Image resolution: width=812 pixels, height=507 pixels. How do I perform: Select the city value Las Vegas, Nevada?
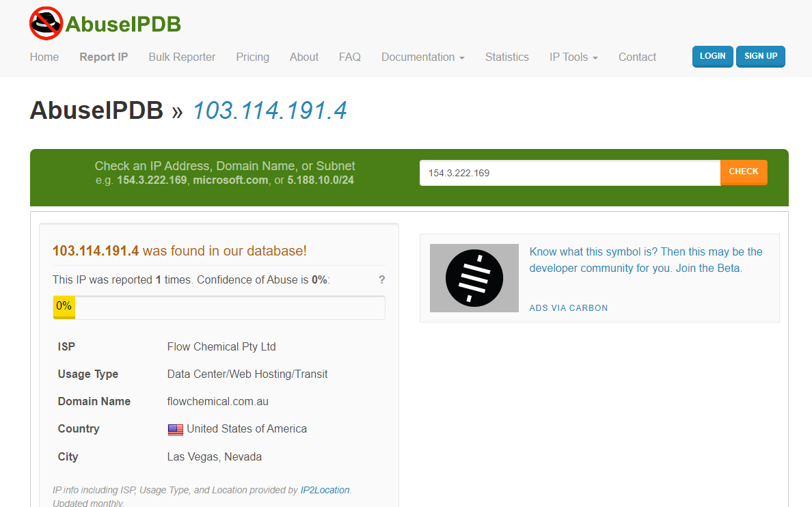tap(215, 456)
